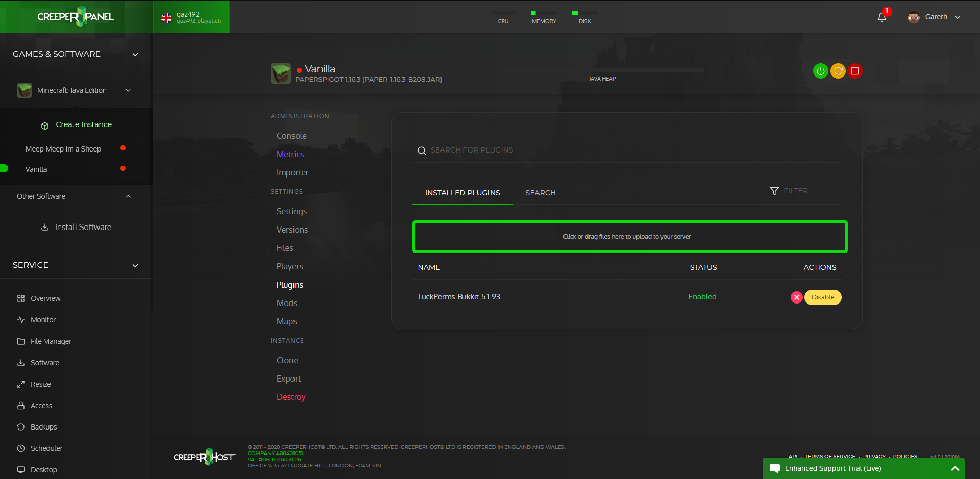Select the Vanilla instance in sidebar

(36, 169)
